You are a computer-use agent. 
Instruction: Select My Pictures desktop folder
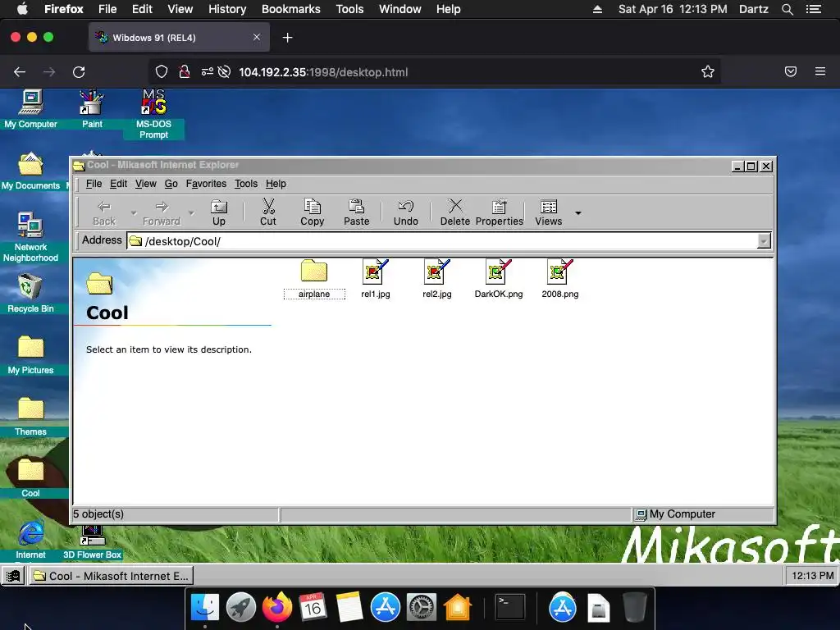[x=30, y=355]
